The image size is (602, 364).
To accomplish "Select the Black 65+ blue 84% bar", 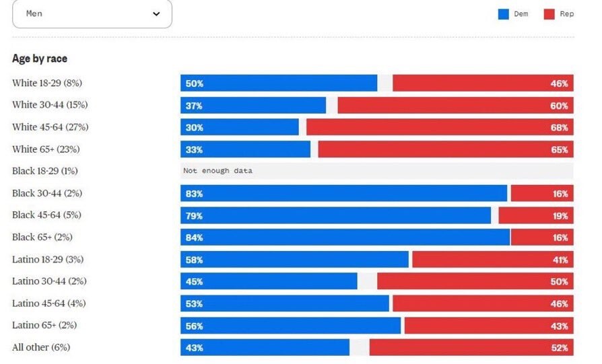I will (345, 238).
